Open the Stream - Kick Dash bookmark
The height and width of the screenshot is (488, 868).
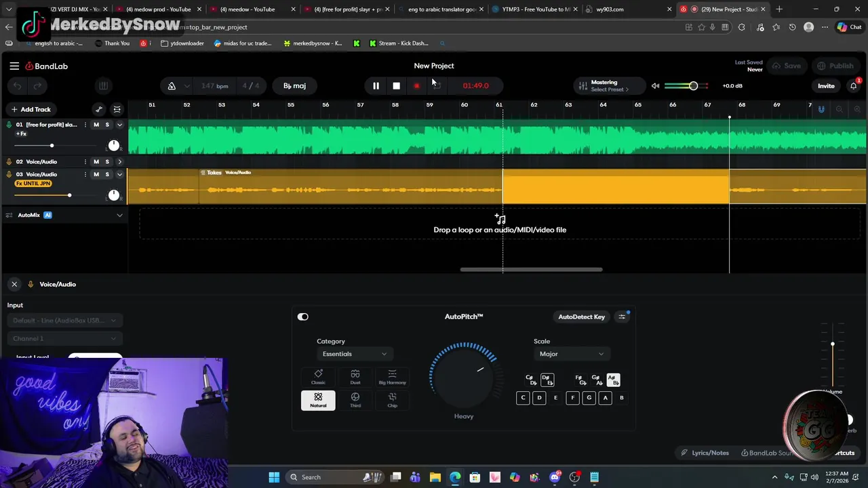tap(399, 43)
